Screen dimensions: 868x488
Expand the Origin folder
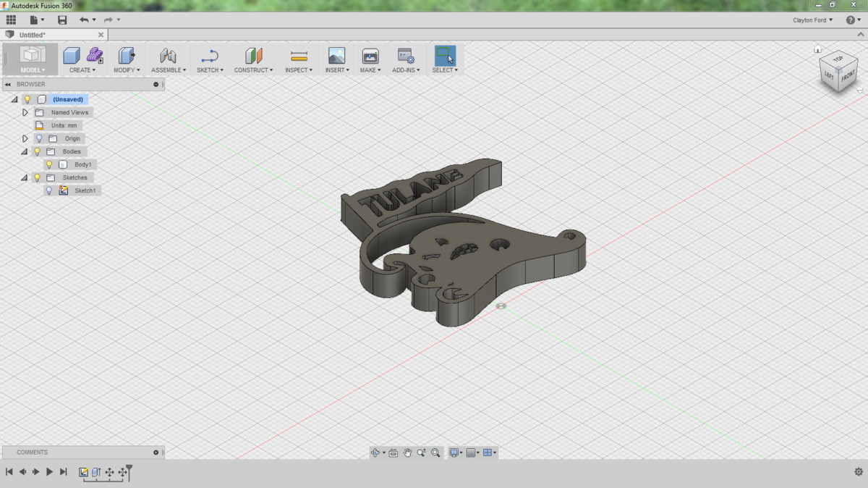pyautogui.click(x=25, y=138)
